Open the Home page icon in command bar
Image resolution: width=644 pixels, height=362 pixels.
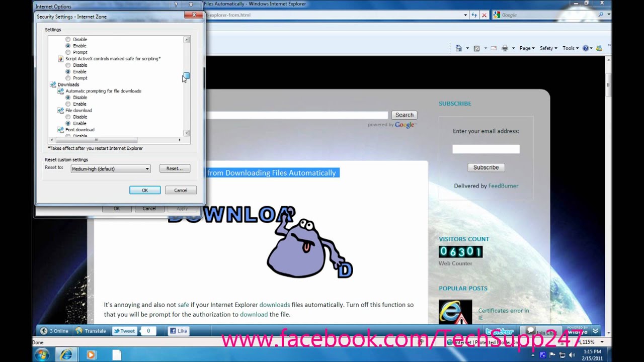tap(459, 48)
